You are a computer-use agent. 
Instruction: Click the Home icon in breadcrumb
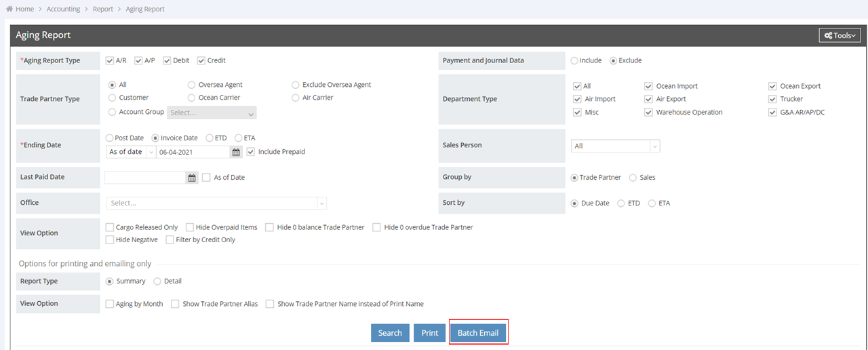pyautogui.click(x=9, y=9)
